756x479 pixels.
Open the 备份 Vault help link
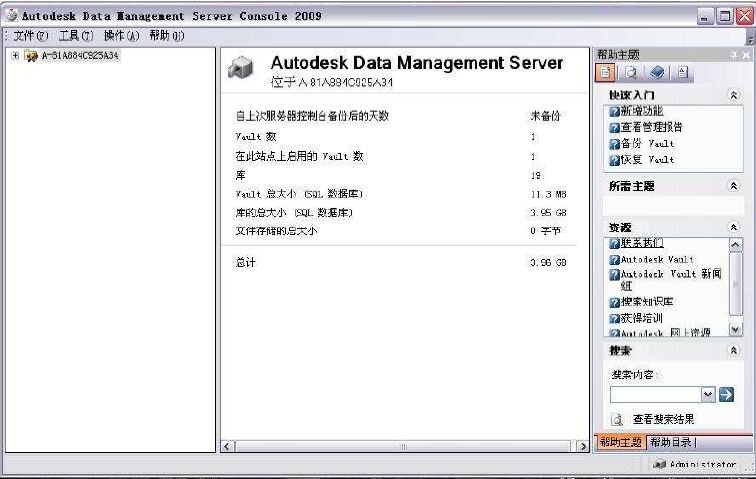tap(647, 144)
